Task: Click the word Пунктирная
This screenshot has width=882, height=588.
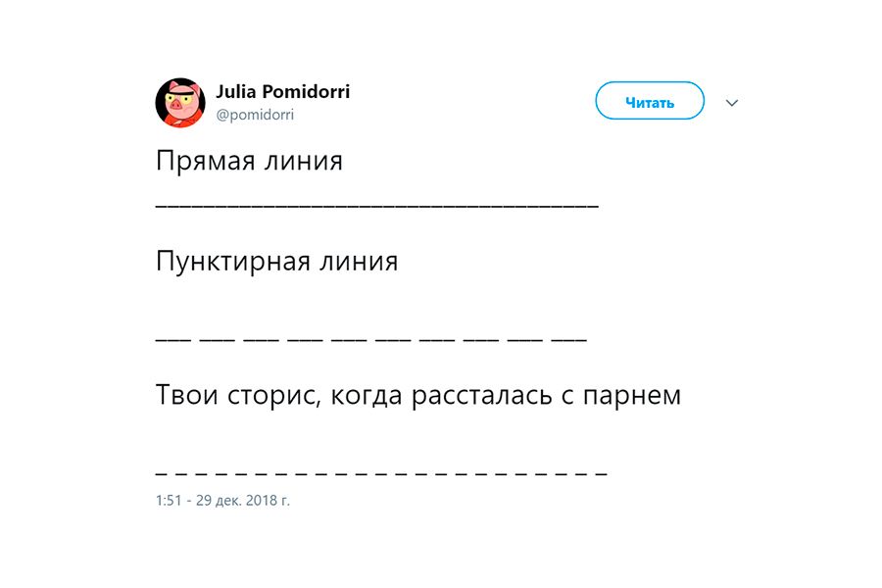Action: 233,262
